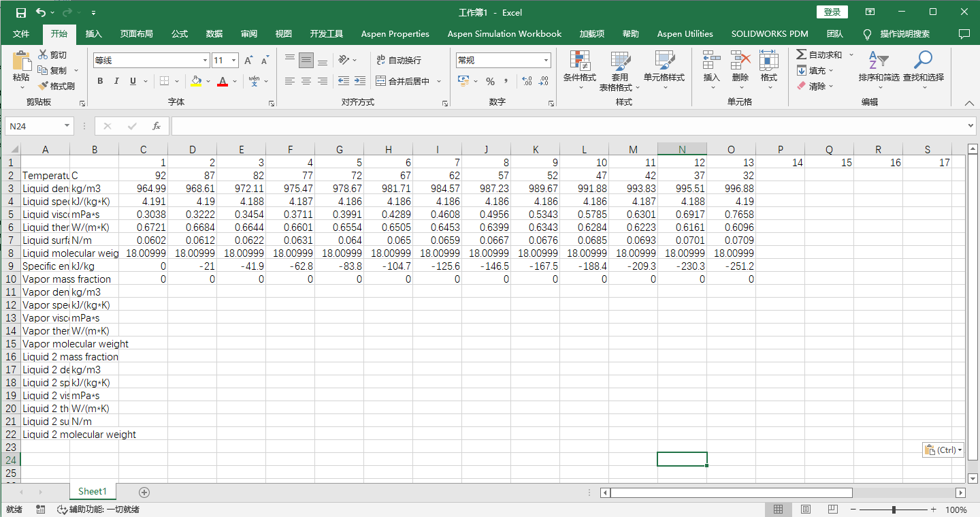
Task: Click the Cut scissors button
Action: tap(52, 55)
